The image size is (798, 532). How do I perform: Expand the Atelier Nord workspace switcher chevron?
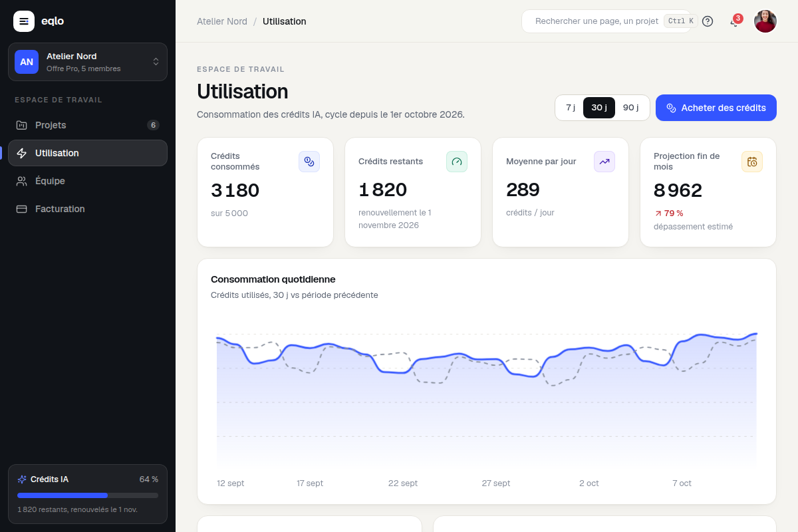156,62
